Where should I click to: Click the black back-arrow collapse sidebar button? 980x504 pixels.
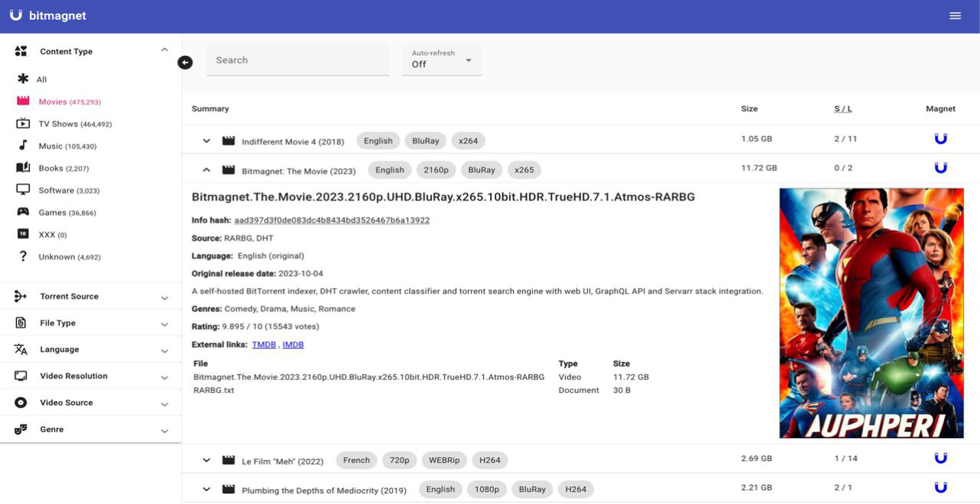point(185,63)
